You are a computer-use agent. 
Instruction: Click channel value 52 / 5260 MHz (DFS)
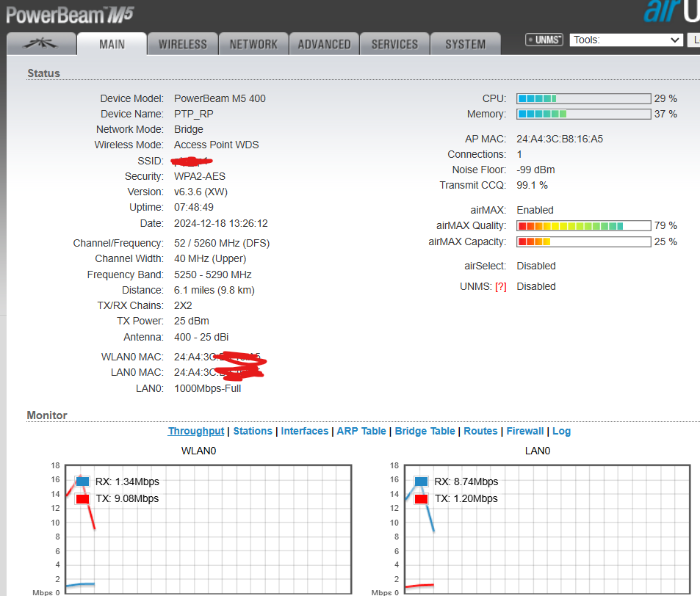(222, 243)
